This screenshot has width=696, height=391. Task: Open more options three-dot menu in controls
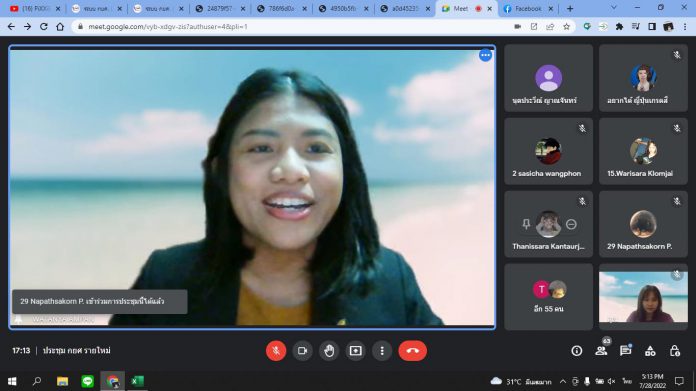click(x=382, y=351)
